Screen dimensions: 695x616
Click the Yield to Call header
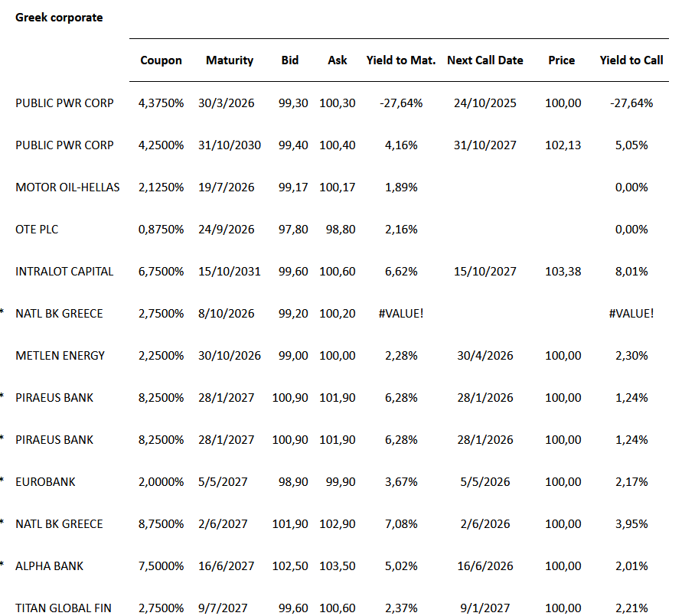(x=631, y=60)
